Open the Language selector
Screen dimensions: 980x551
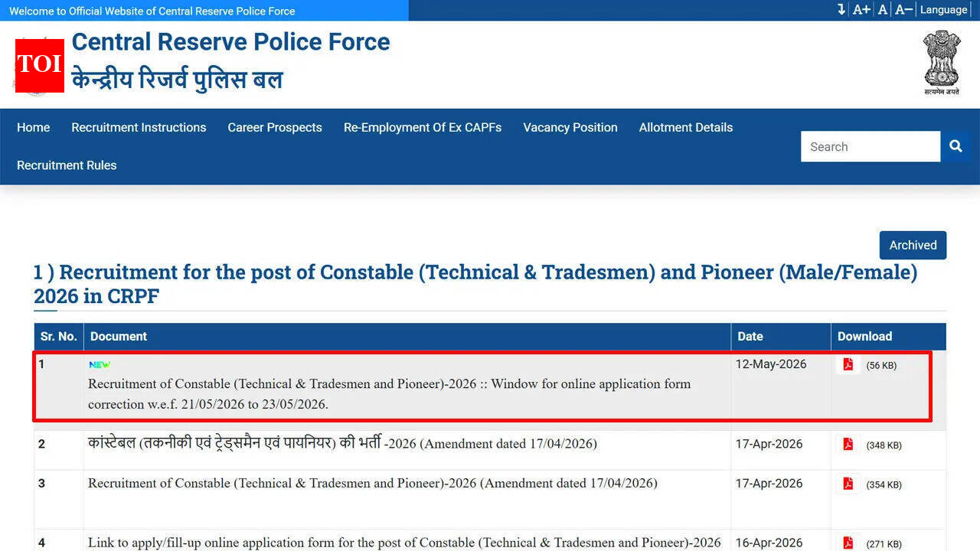point(943,9)
